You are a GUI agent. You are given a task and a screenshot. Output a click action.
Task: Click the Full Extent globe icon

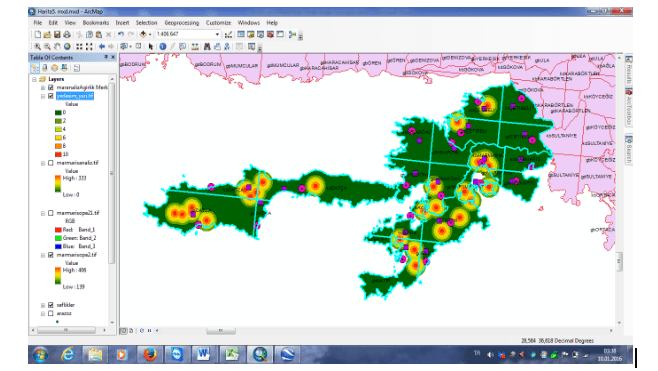[67, 47]
